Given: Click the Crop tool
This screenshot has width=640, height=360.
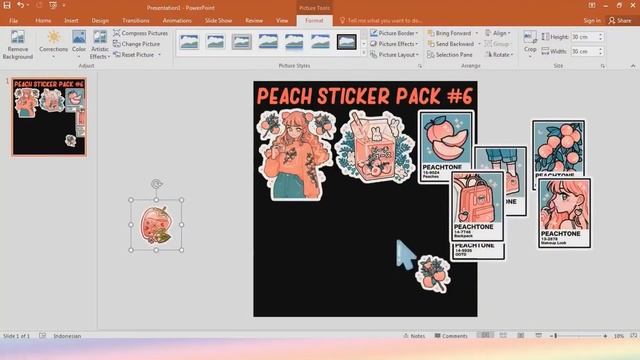Looking at the screenshot, I should (530, 43).
